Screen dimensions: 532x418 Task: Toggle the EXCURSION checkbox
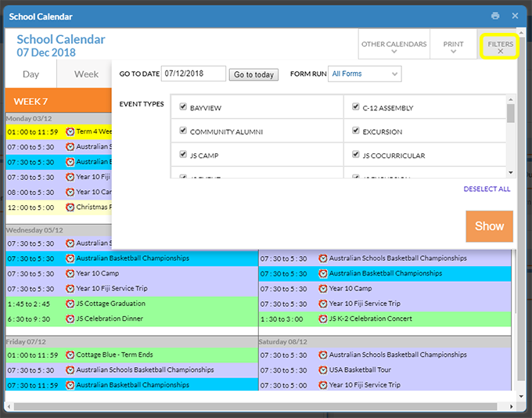(x=356, y=131)
